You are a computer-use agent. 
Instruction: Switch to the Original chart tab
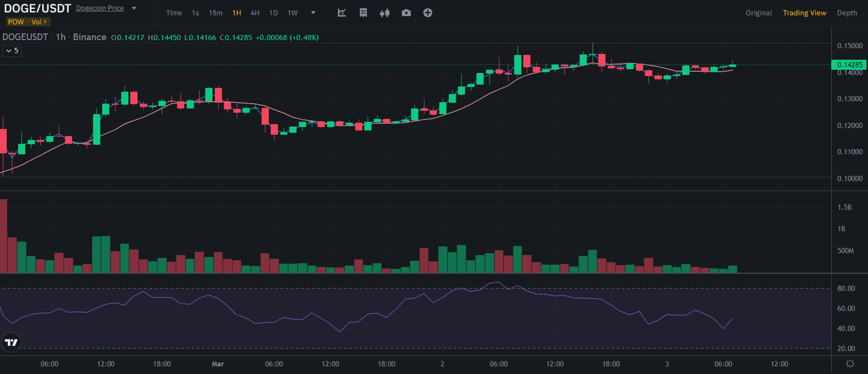(759, 13)
